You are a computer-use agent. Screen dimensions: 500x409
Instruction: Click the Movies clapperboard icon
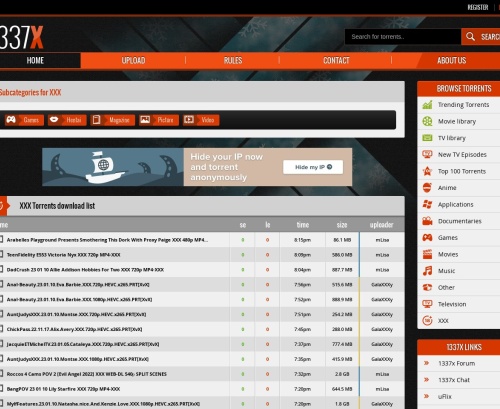tap(427, 254)
